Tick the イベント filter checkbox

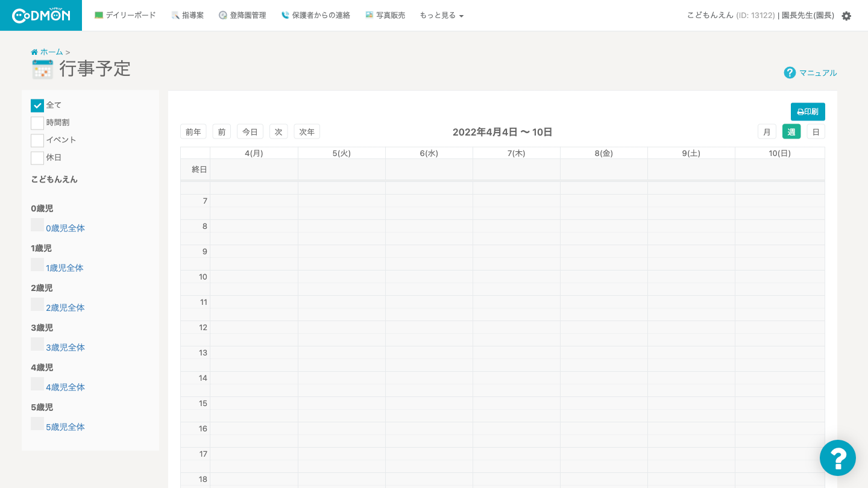[x=37, y=140]
